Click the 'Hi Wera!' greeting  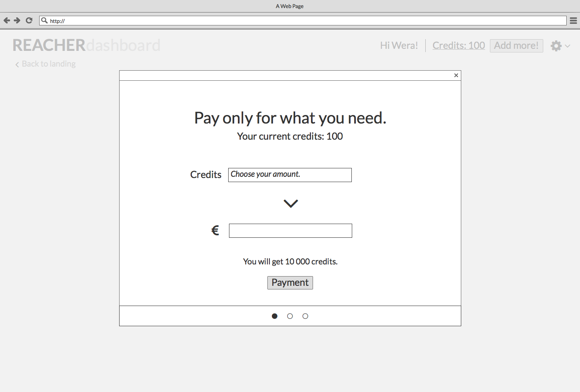(399, 46)
